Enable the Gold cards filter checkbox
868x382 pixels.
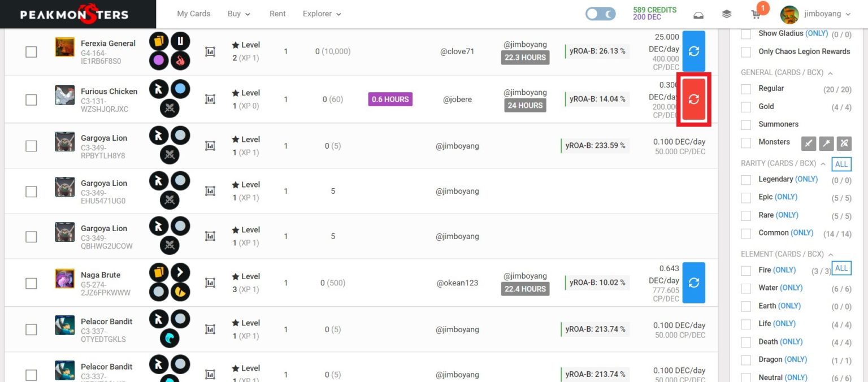tap(746, 107)
